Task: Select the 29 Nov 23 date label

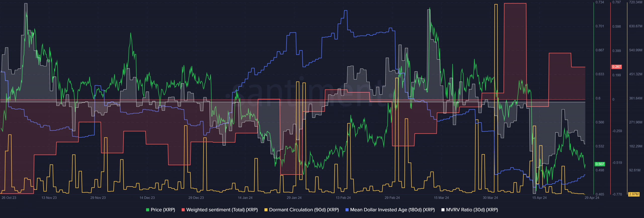Action: coord(98,198)
